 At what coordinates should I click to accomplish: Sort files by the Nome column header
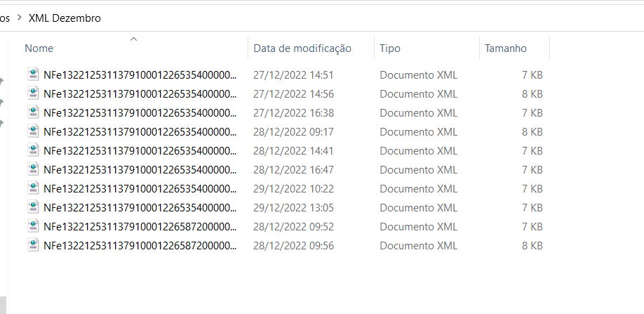point(39,48)
